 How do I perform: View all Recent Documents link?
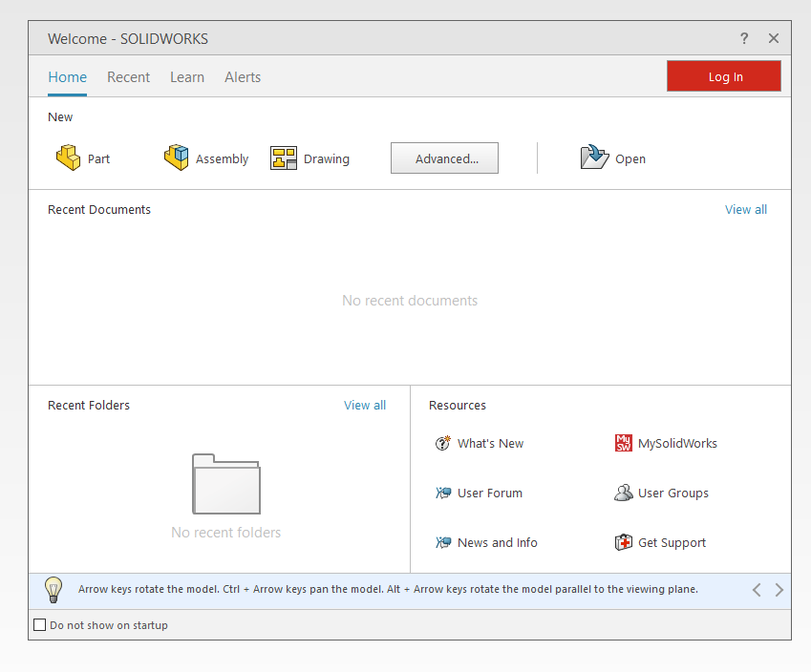(x=745, y=209)
